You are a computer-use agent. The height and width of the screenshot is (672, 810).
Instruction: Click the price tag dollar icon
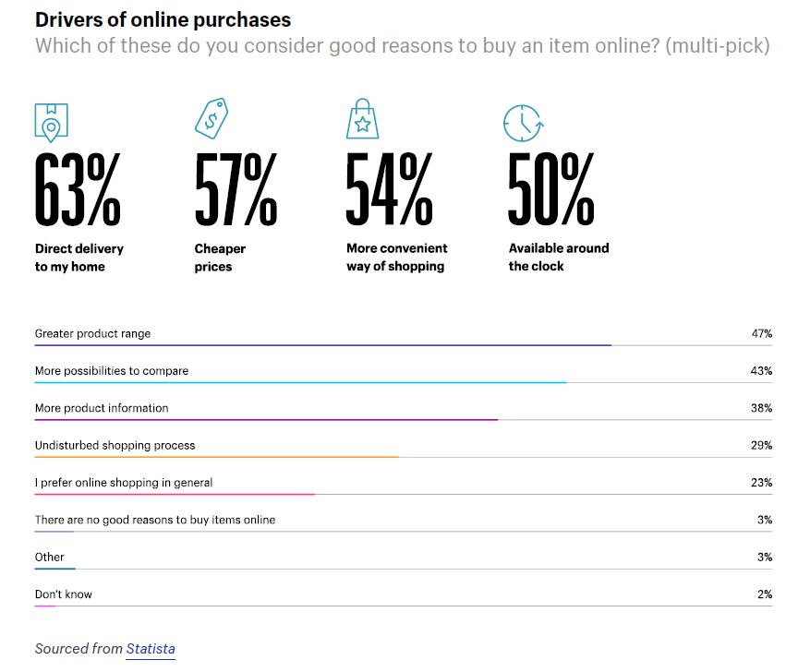click(211, 120)
